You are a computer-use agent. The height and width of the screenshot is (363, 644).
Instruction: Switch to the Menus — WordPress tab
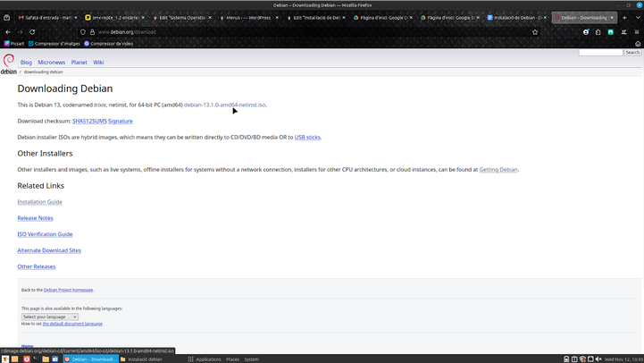coord(250,18)
